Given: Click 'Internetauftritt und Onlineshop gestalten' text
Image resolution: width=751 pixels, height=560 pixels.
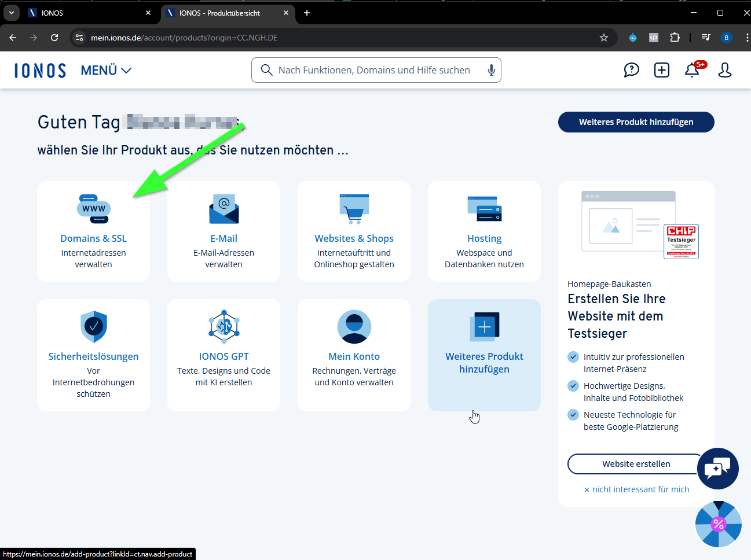Looking at the screenshot, I should point(354,259).
